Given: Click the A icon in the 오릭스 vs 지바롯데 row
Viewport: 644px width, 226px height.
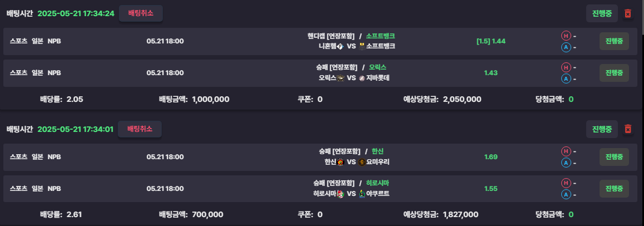Looking at the screenshot, I should pyautogui.click(x=566, y=79).
